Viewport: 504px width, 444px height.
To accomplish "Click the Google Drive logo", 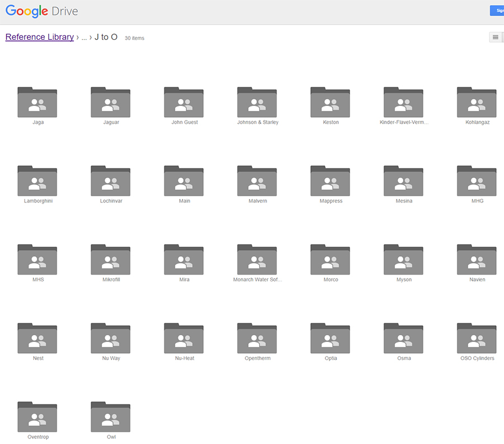I will coord(42,11).
